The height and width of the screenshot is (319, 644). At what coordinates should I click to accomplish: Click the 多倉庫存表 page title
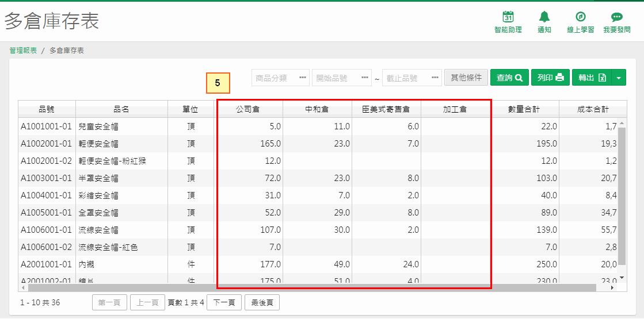pos(52,21)
